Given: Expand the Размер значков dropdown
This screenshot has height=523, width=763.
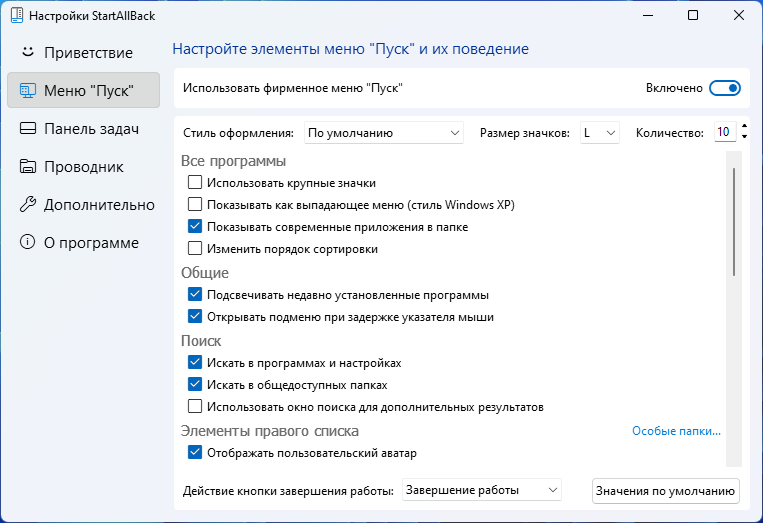Looking at the screenshot, I should pos(600,132).
